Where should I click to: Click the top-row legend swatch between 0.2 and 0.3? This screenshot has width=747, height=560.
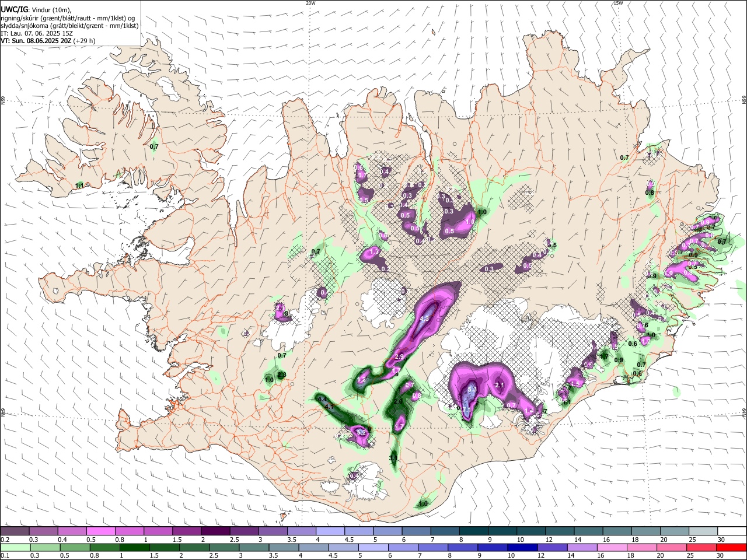click(x=15, y=531)
